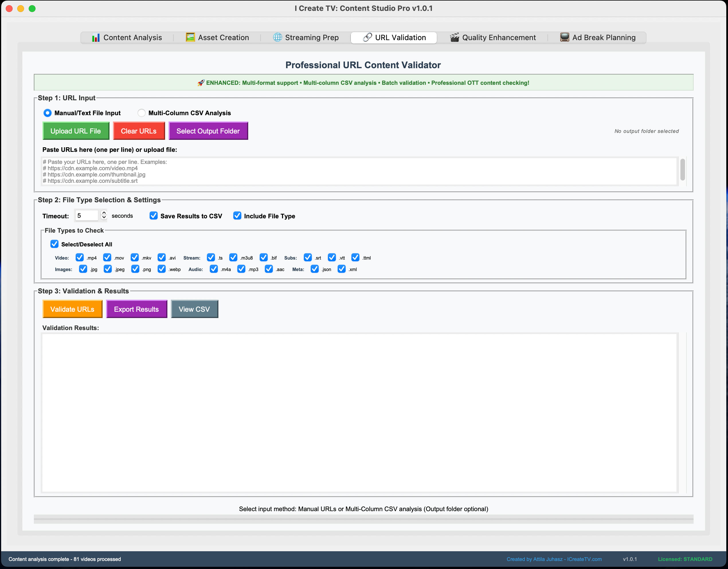Screen dimensions: 728x569
Task: Click the Streaming Prep globe icon
Action: click(277, 37)
